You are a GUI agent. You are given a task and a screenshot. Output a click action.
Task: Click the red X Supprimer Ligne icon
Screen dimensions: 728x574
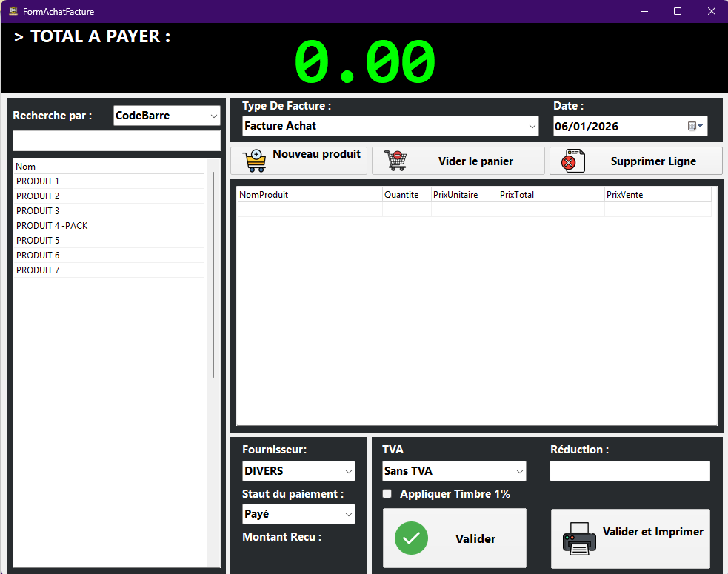point(570,160)
